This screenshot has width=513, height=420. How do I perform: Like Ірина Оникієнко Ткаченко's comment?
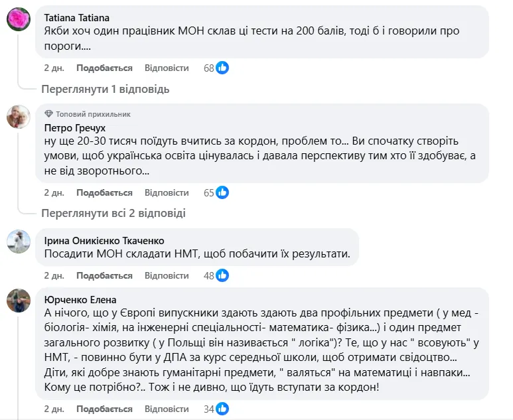pos(104,275)
